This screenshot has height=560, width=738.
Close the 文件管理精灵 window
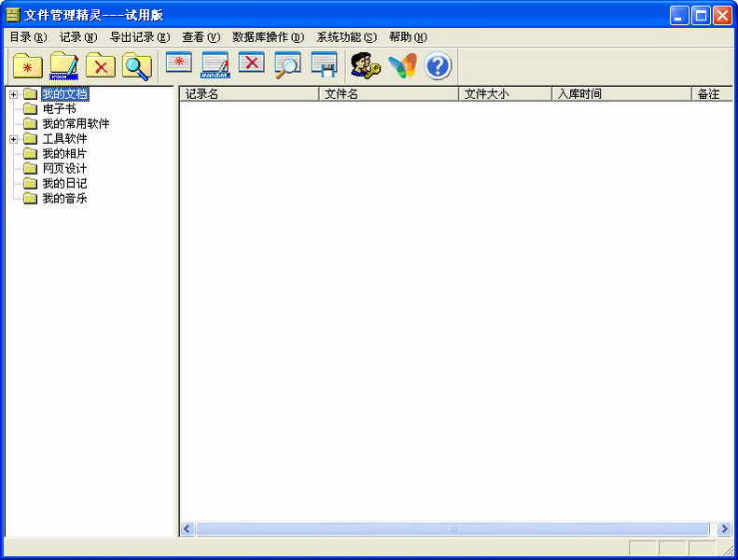click(722, 16)
